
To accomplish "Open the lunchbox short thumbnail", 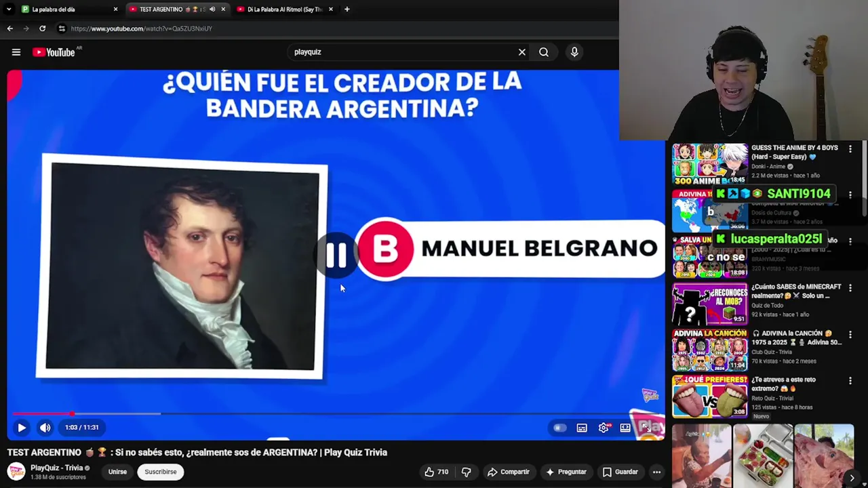I will click(x=763, y=455).
